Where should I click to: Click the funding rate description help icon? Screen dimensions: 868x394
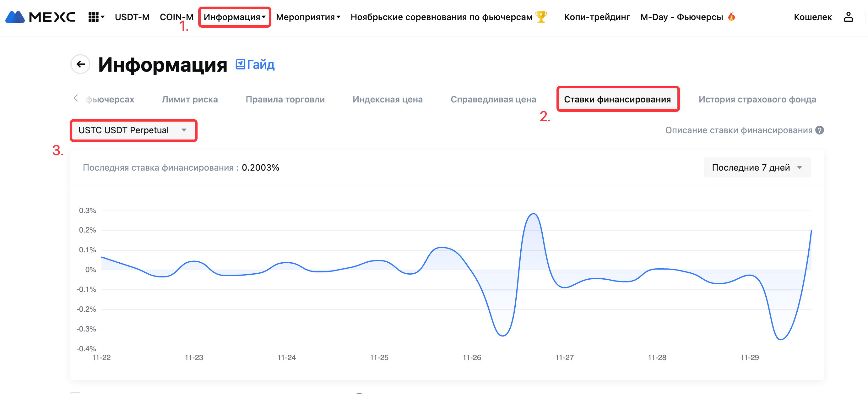(x=819, y=130)
